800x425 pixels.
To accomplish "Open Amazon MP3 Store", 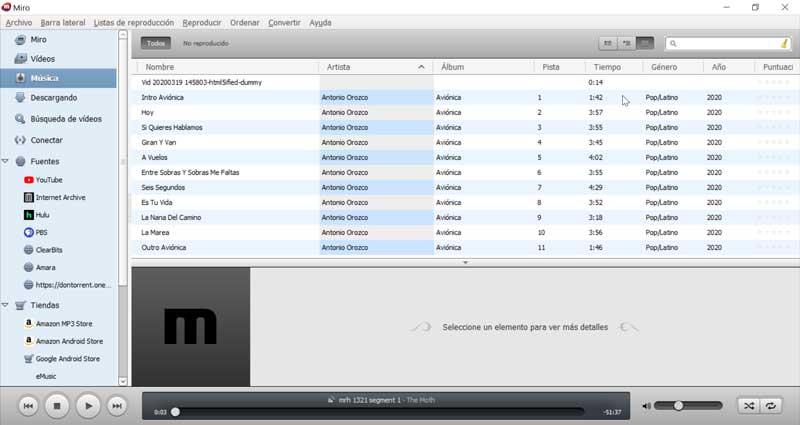I will point(63,323).
